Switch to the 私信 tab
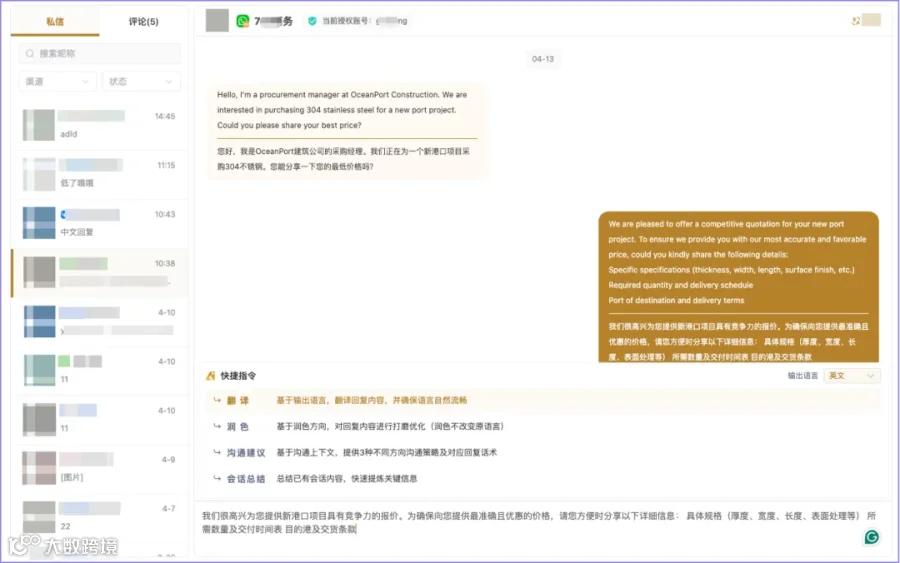900x563 pixels. pos(55,22)
